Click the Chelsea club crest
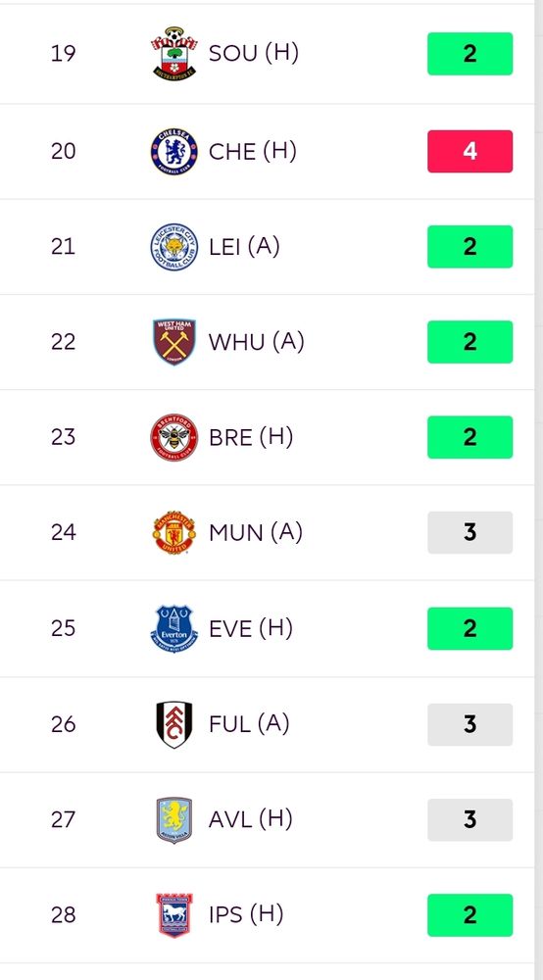The height and width of the screenshot is (980, 543). pyautogui.click(x=174, y=151)
